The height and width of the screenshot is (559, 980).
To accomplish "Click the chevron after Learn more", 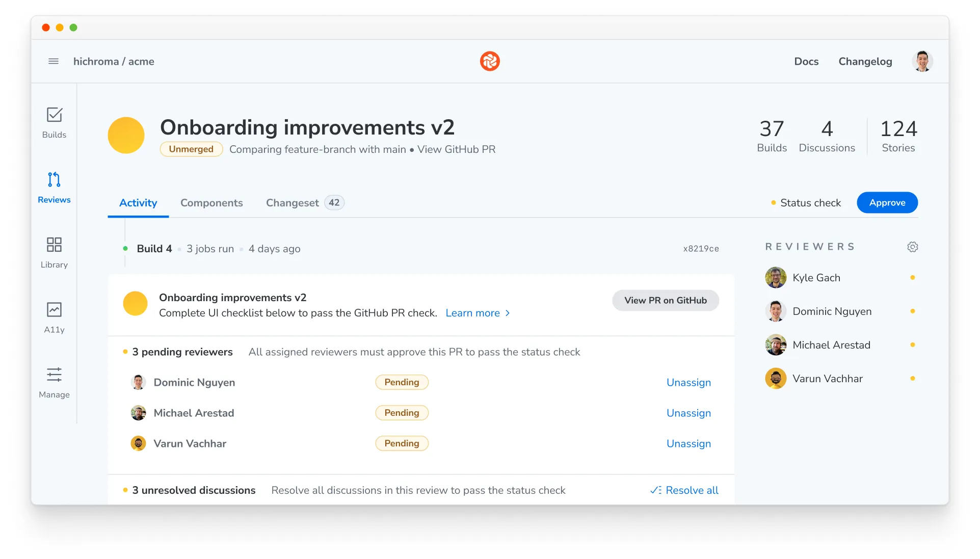I will coord(508,313).
